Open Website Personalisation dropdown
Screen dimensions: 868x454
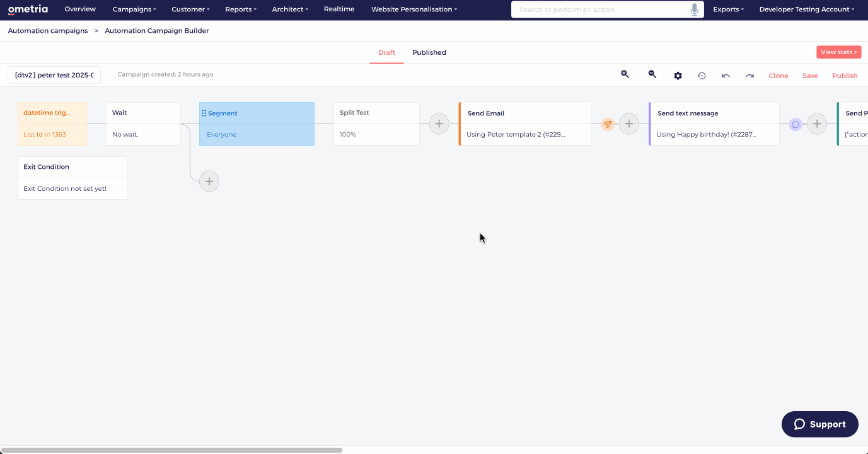click(x=414, y=9)
